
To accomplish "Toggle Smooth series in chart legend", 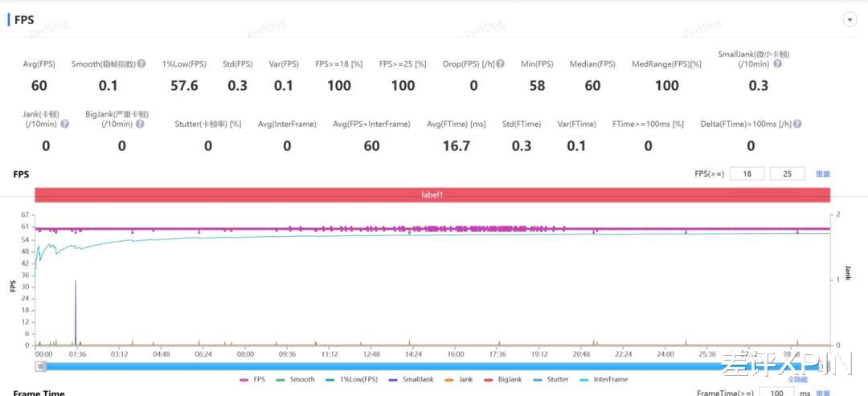I will tap(295, 379).
